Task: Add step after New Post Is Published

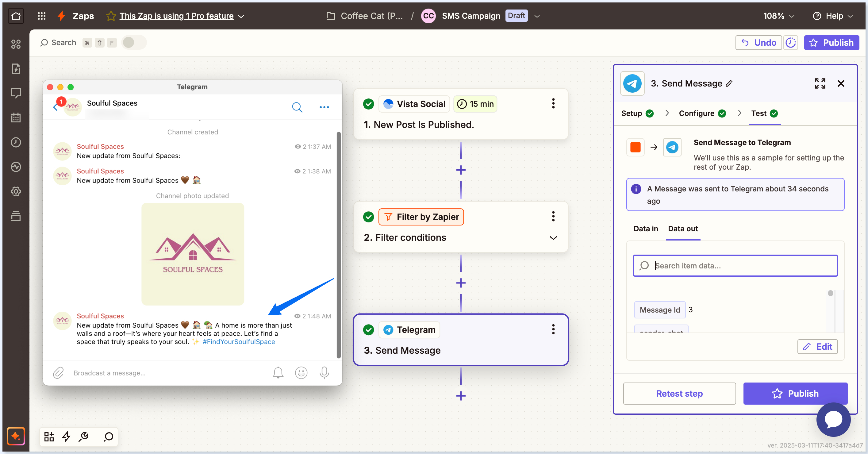Action: coord(461,170)
